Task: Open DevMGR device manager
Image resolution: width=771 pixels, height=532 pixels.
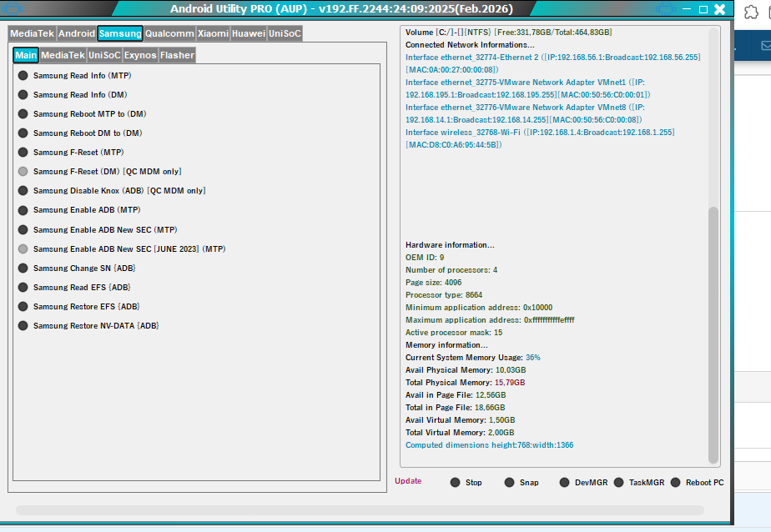Action: pyautogui.click(x=564, y=483)
